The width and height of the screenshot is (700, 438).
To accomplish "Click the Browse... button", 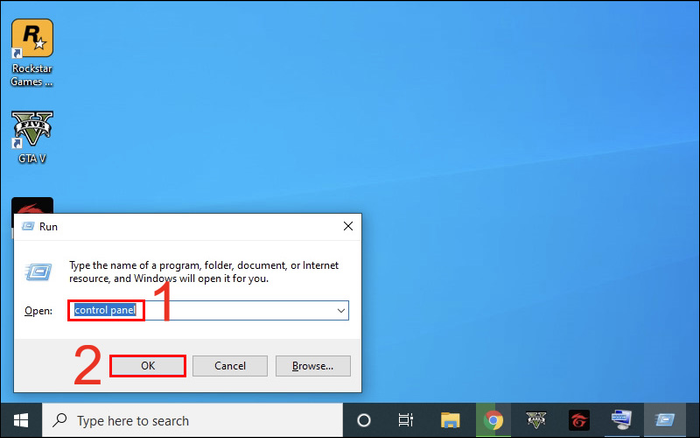I will [313, 366].
